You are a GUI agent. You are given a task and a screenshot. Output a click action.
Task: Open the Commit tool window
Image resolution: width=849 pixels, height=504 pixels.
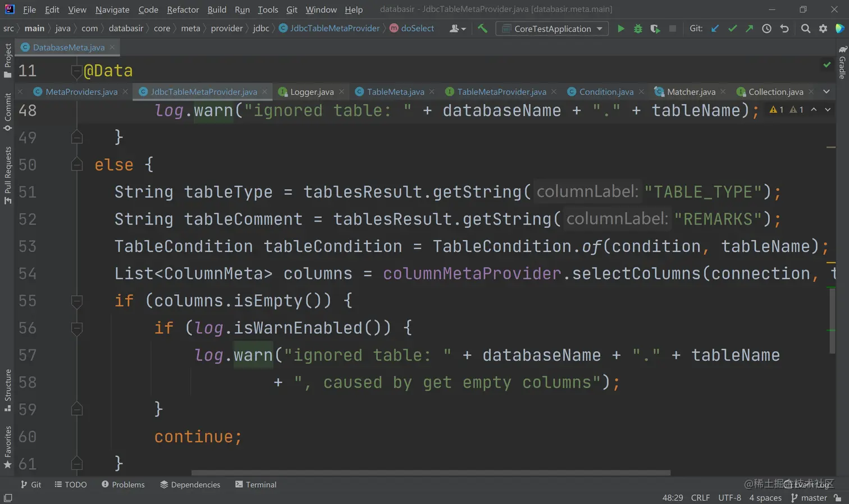click(x=7, y=112)
